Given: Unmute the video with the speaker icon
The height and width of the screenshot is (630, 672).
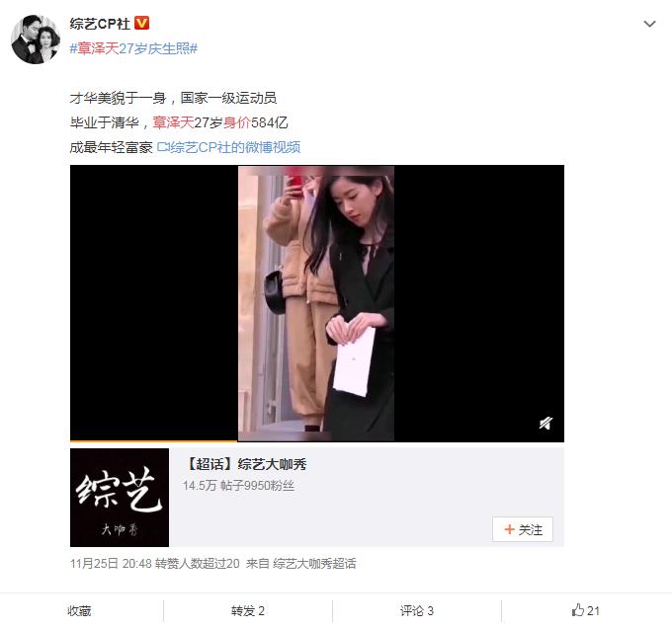Looking at the screenshot, I should (546, 424).
